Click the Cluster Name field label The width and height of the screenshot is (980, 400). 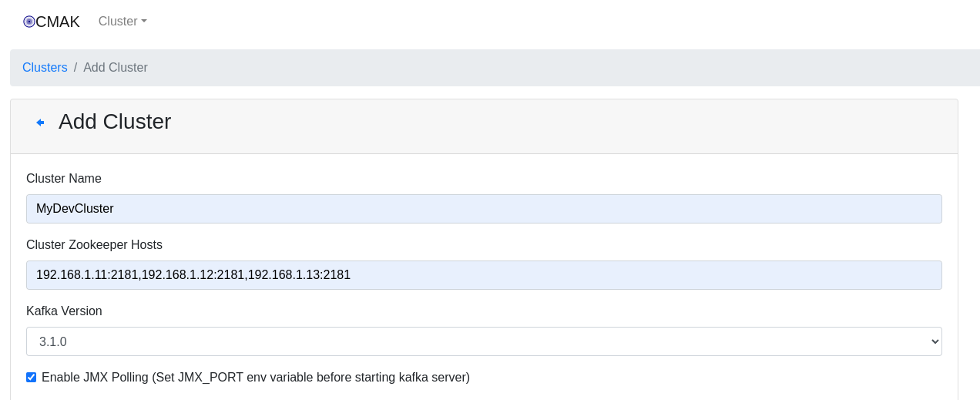point(64,179)
